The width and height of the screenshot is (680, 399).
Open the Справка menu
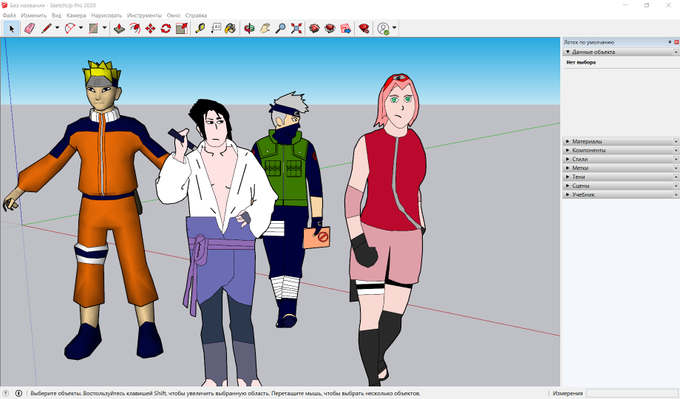196,15
